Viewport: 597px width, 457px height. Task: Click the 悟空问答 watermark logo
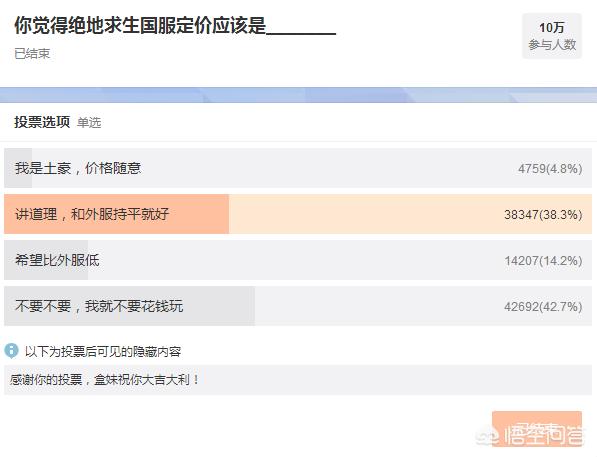pyautogui.click(x=530, y=435)
